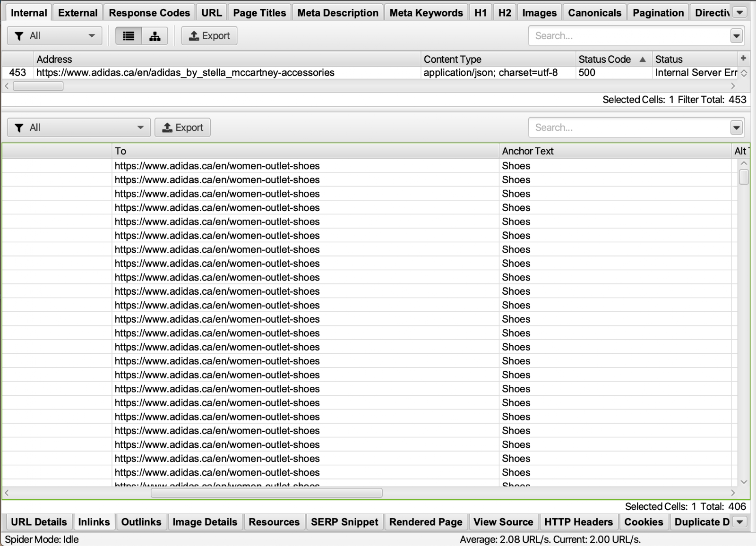Click lower table scroll right arrow
The image size is (756, 546).
[733, 493]
